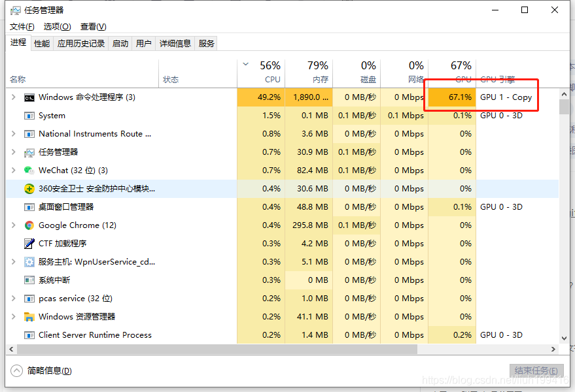This screenshot has height=392, width=575.
Task: Open the 选项(O) menu
Action: (x=57, y=27)
